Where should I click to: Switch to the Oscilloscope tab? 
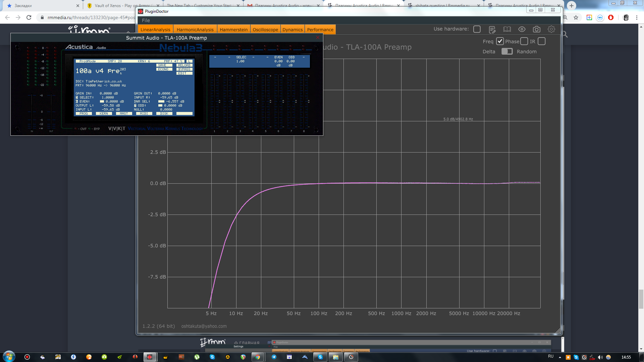[x=265, y=29]
